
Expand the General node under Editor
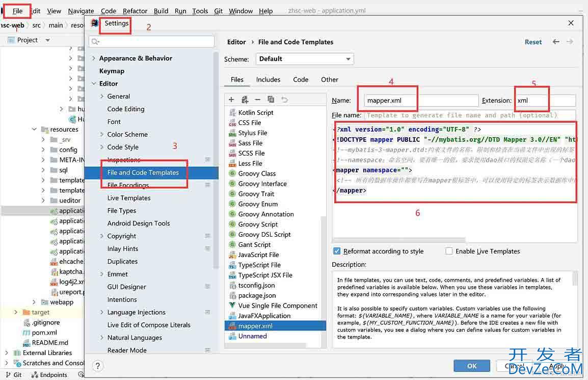coord(101,96)
